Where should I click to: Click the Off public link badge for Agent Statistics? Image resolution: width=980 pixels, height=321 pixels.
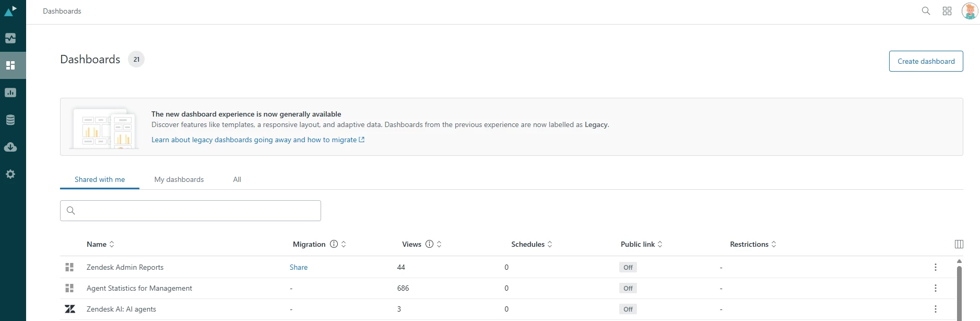(x=628, y=288)
